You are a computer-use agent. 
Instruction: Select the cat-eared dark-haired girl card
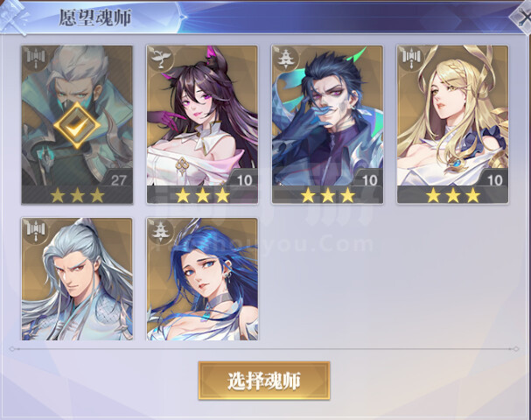pyautogui.click(x=202, y=124)
